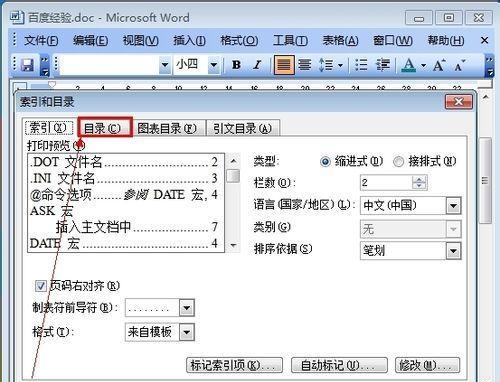Click the 标记索引项(K)... button
The width and height of the screenshot is (500, 382).
(235, 366)
